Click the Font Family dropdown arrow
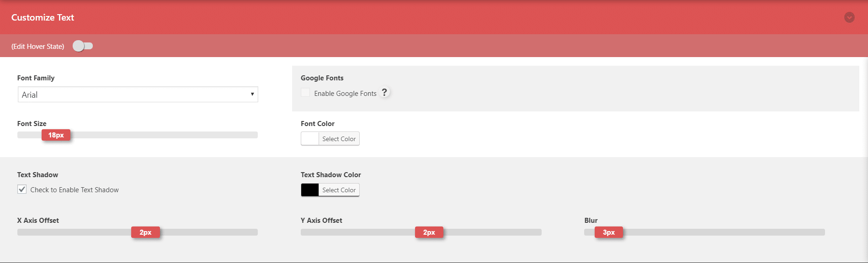The height and width of the screenshot is (263, 868). click(x=252, y=94)
